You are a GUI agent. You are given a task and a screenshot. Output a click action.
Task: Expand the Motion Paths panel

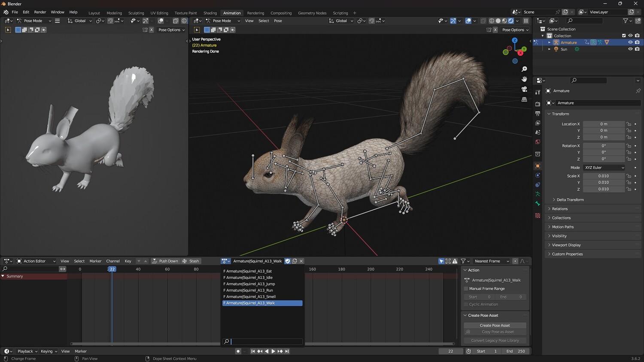coord(562,227)
